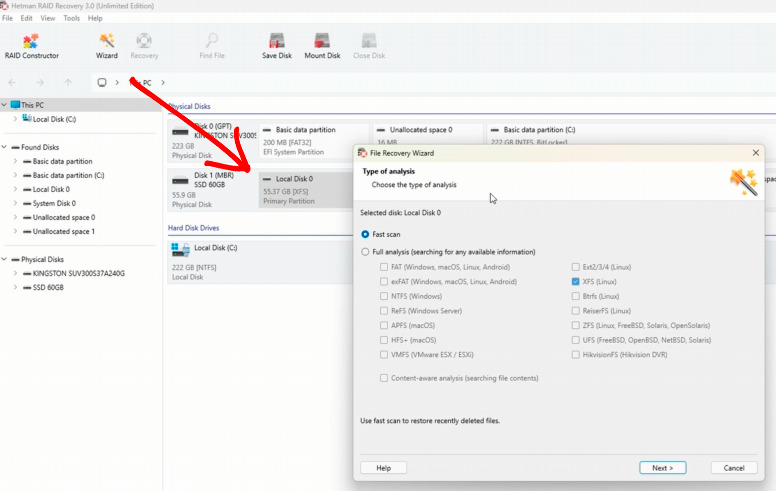The height and width of the screenshot is (491, 776).
Task: Check the ReFS (Windows Server) checkbox
Action: [384, 311]
